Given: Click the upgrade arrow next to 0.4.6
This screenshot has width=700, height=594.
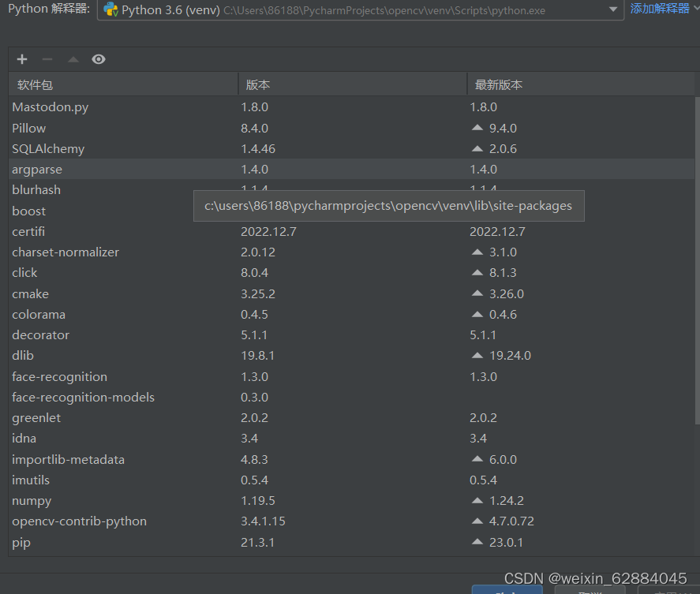Looking at the screenshot, I should click(477, 314).
